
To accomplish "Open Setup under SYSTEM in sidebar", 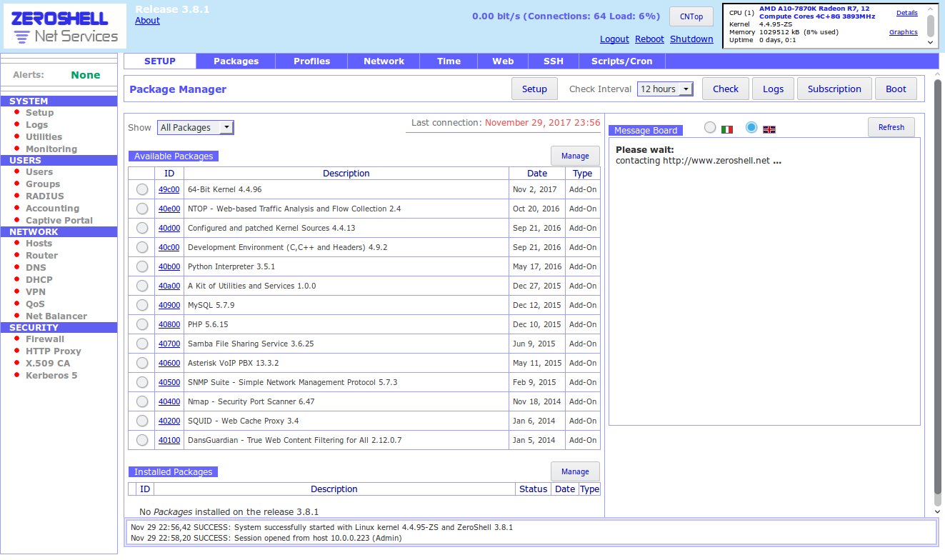I will [39, 113].
